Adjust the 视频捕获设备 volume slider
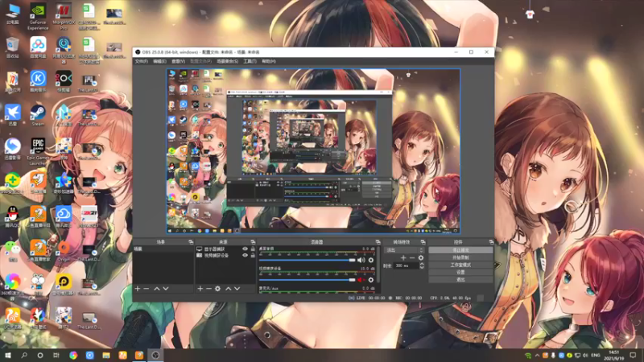The height and width of the screenshot is (362, 644). click(307, 280)
